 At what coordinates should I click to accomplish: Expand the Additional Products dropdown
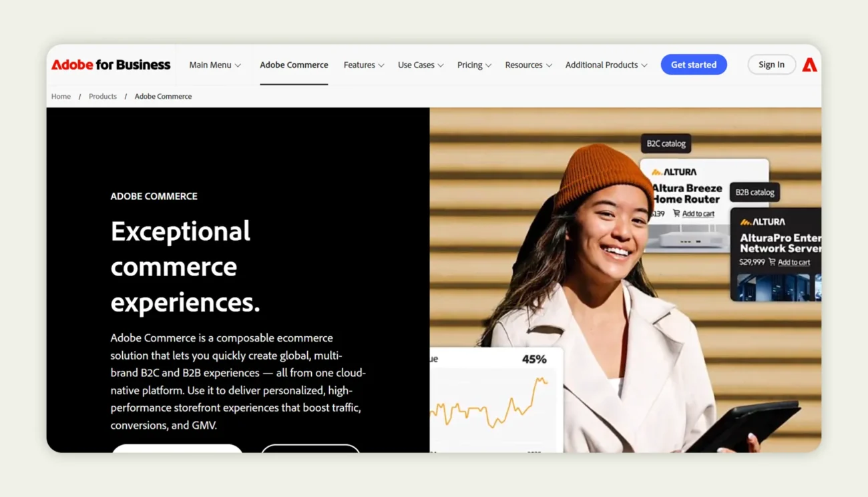click(x=606, y=65)
